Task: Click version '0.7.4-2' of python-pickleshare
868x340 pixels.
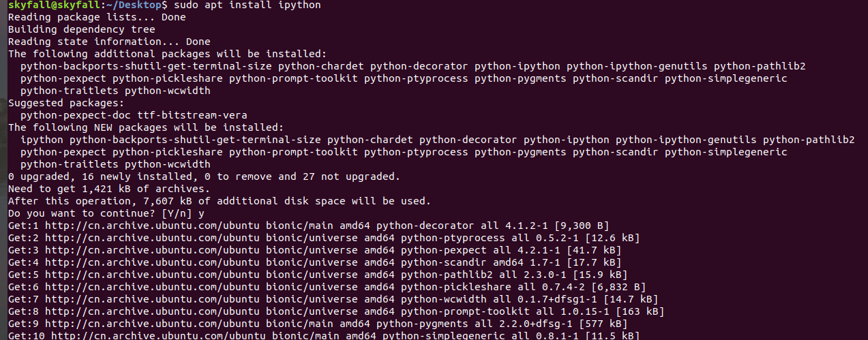Action: [563, 287]
